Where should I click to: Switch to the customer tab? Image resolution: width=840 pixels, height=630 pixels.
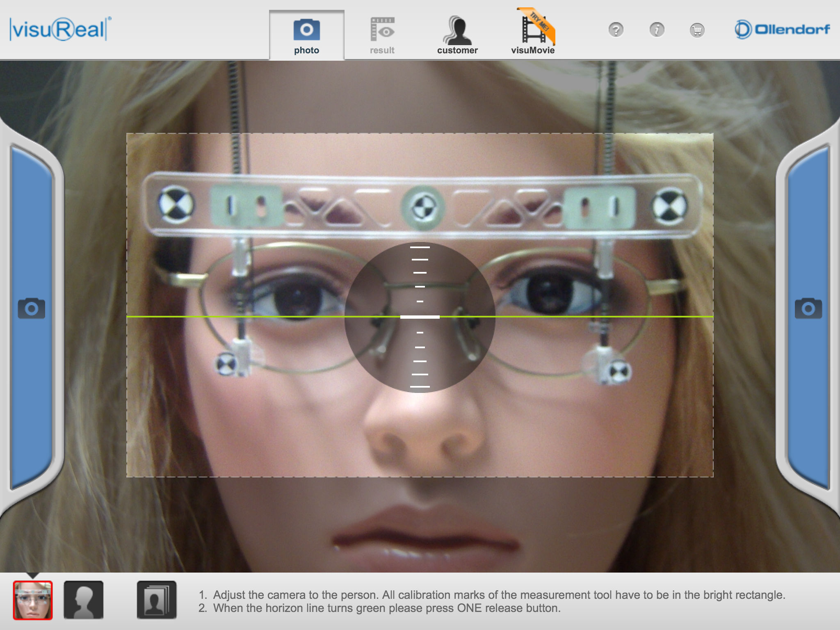point(457,35)
